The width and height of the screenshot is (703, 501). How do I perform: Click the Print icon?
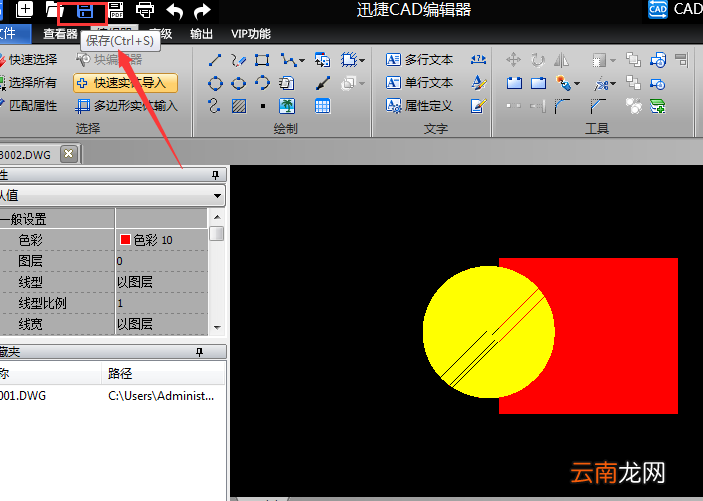(x=145, y=10)
